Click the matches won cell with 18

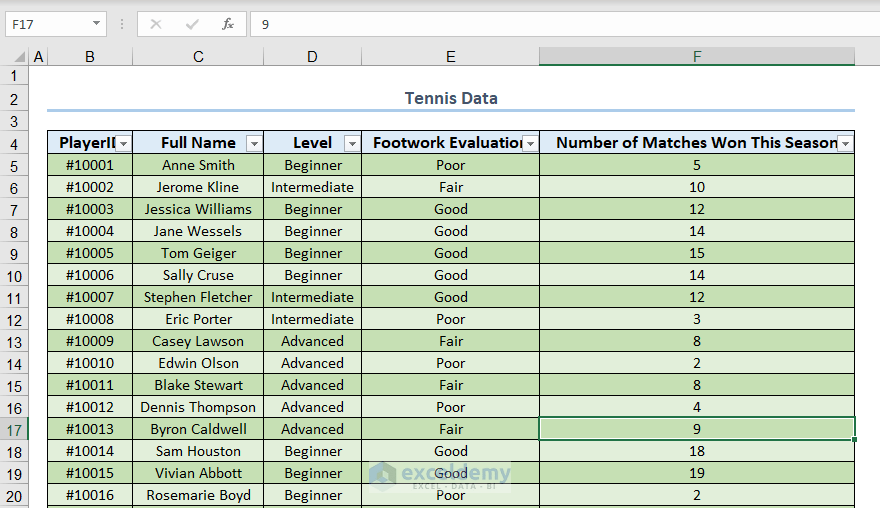[x=697, y=451]
